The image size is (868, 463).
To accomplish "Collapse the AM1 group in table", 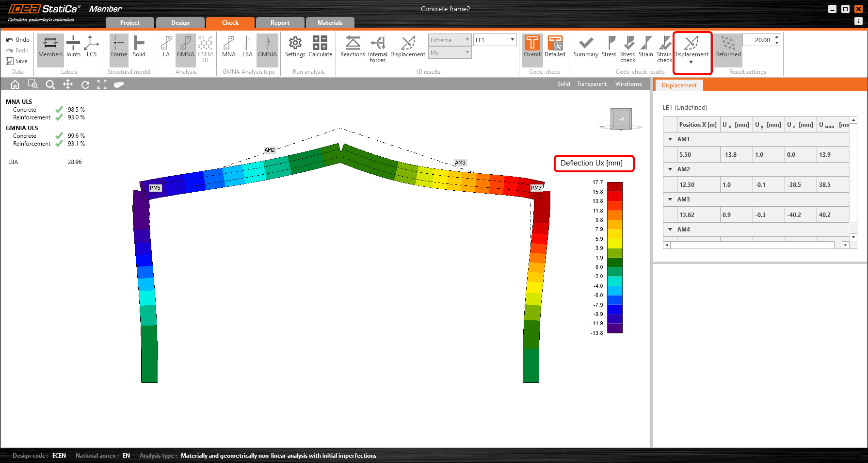I will tap(670, 139).
